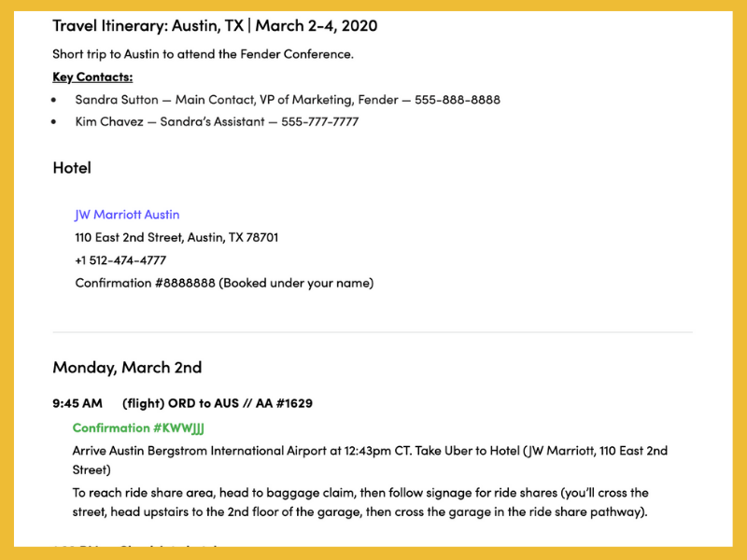
Task: Open the JW Marriott Austin link
Action: click(127, 215)
